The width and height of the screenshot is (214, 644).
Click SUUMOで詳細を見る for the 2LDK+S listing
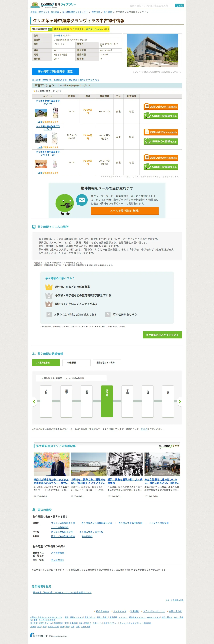click(x=161, y=141)
